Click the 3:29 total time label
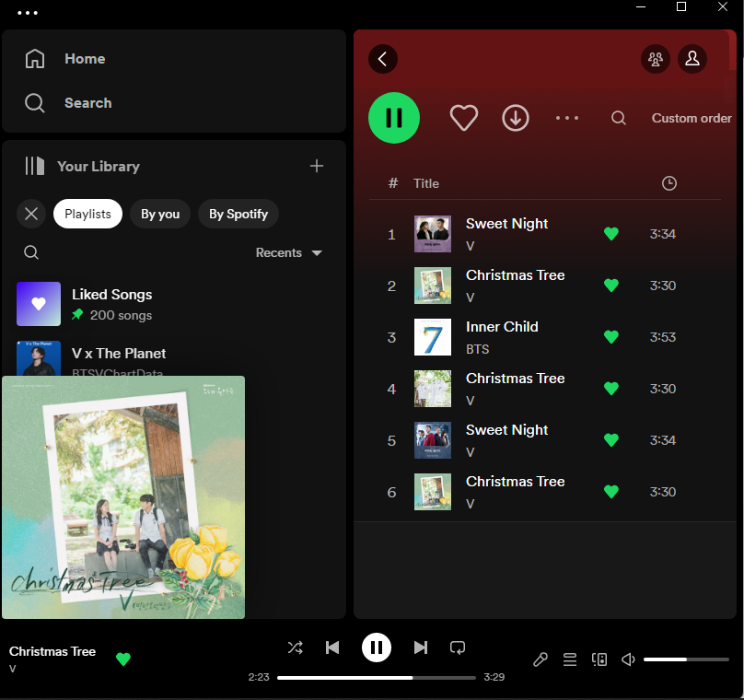 pos(494,677)
